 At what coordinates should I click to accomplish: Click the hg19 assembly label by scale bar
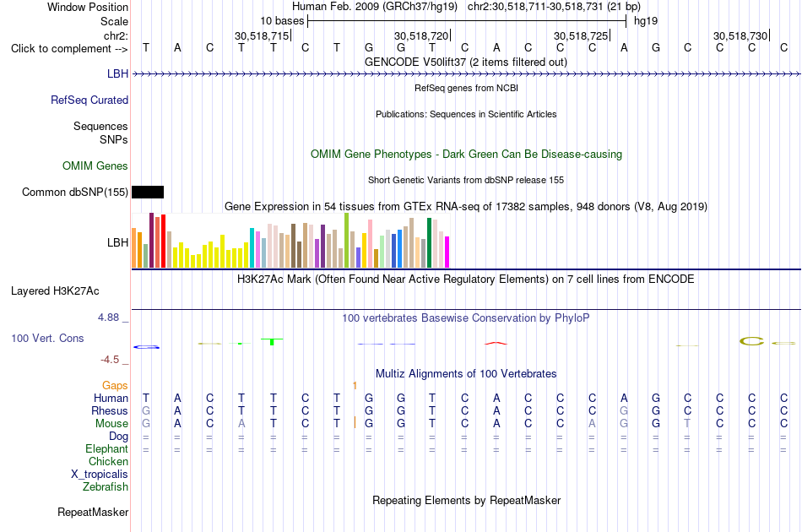pyautogui.click(x=646, y=21)
